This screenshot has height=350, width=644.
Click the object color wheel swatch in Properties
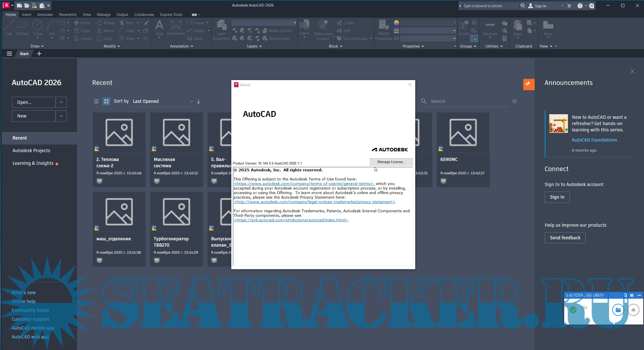(396, 23)
